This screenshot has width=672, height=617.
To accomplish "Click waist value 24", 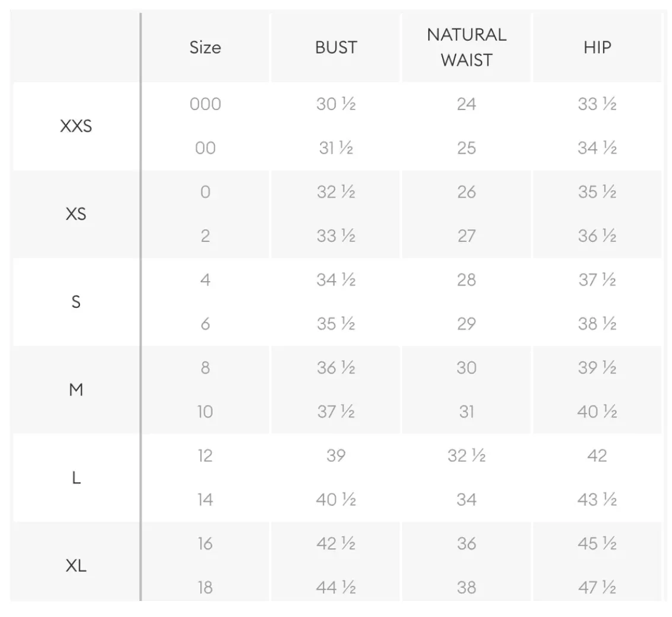I will [x=467, y=104].
